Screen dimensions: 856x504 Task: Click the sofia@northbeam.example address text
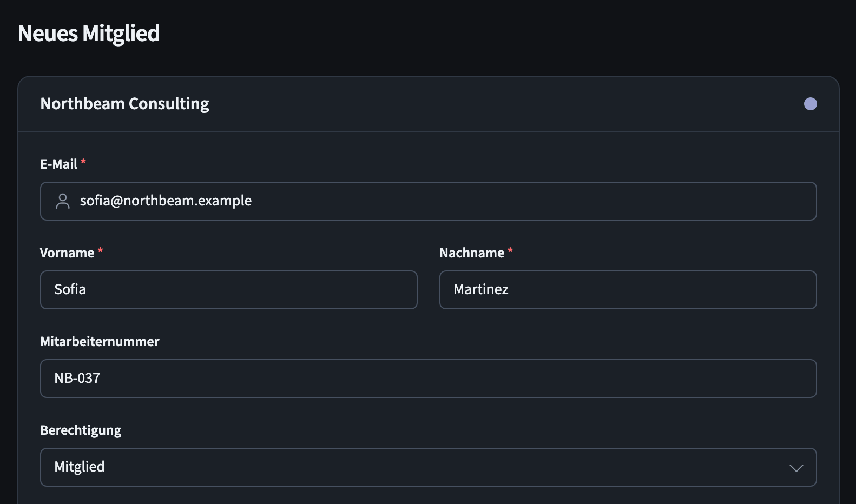[x=166, y=201]
